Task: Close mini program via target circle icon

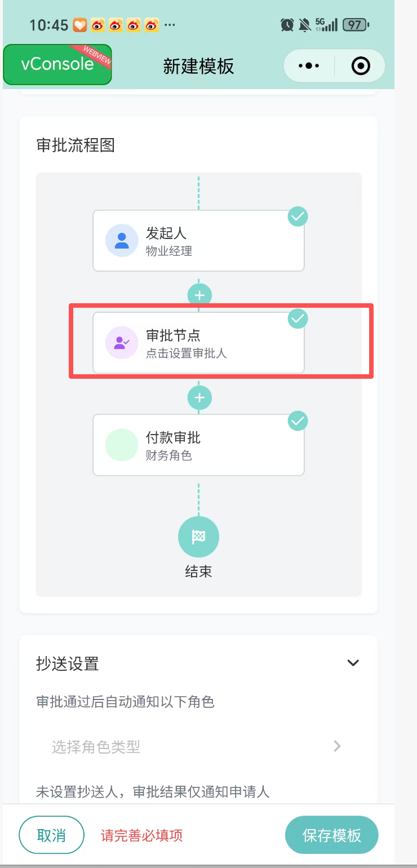Action: click(361, 66)
